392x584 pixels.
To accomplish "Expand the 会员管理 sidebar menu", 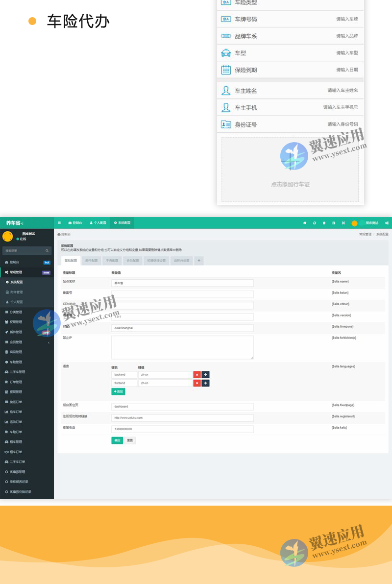I will tap(26, 342).
